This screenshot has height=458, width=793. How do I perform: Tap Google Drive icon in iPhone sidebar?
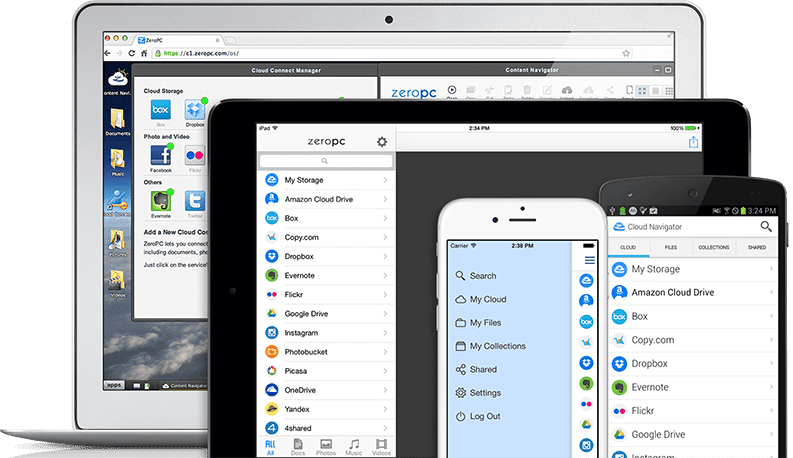point(586,425)
